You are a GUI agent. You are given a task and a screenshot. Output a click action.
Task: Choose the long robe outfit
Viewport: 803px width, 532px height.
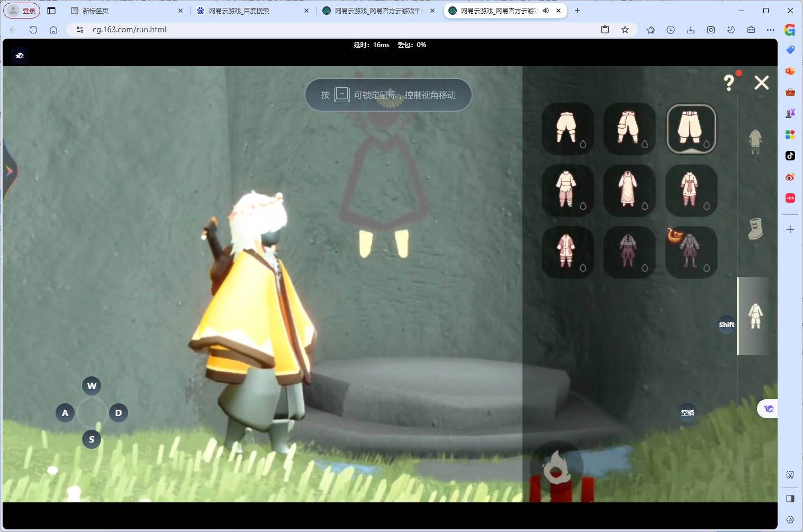(629, 190)
